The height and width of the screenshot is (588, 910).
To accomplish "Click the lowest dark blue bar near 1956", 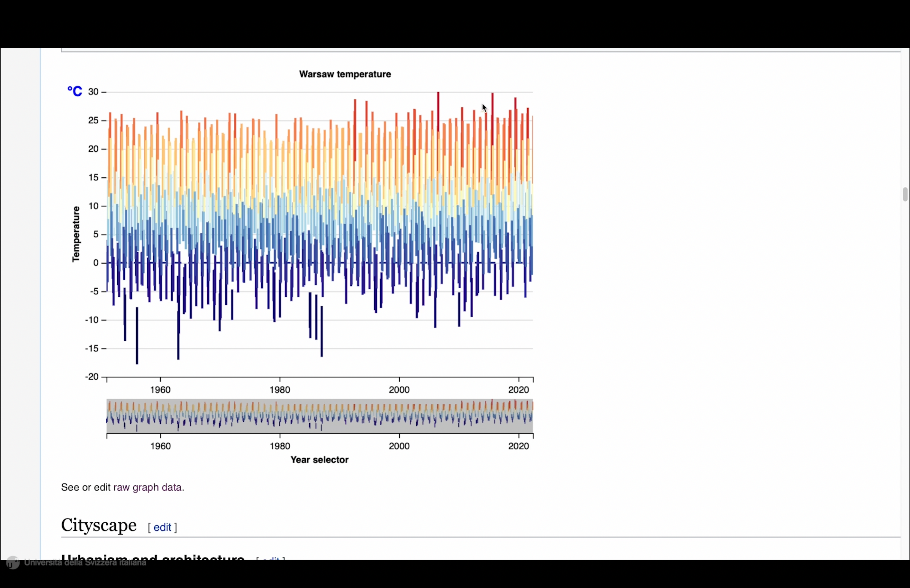I will coord(137,336).
